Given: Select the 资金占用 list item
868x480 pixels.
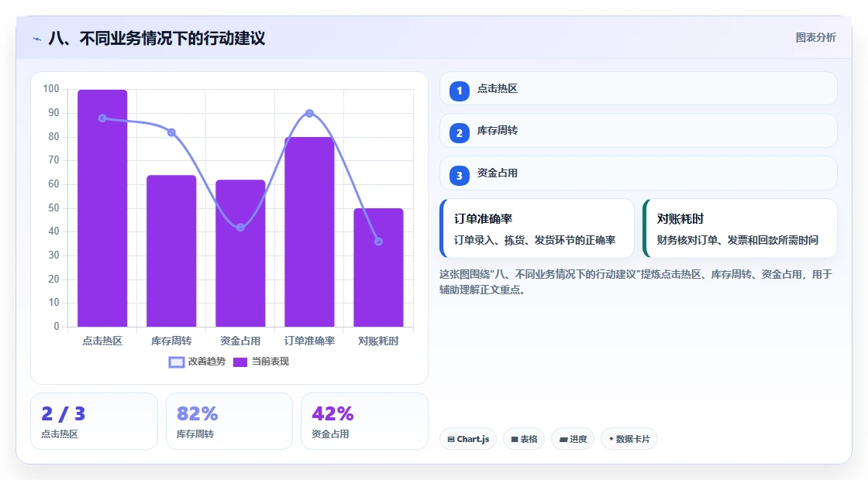Looking at the screenshot, I should click(639, 173).
